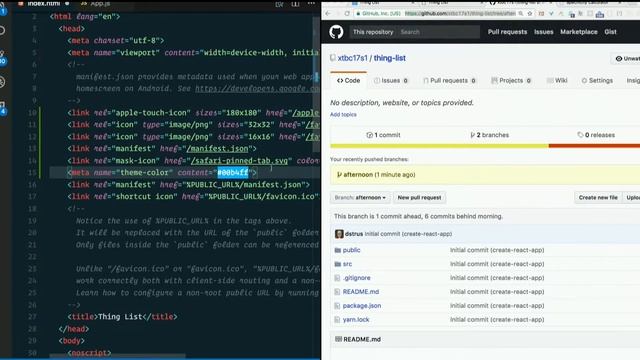
Task: Click the browser back arrow
Action: (328, 13)
